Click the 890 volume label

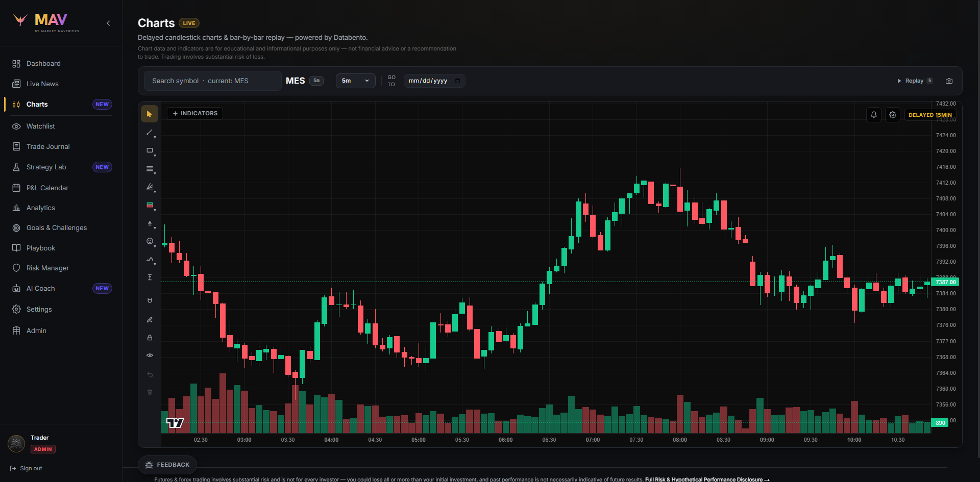pyautogui.click(x=940, y=423)
